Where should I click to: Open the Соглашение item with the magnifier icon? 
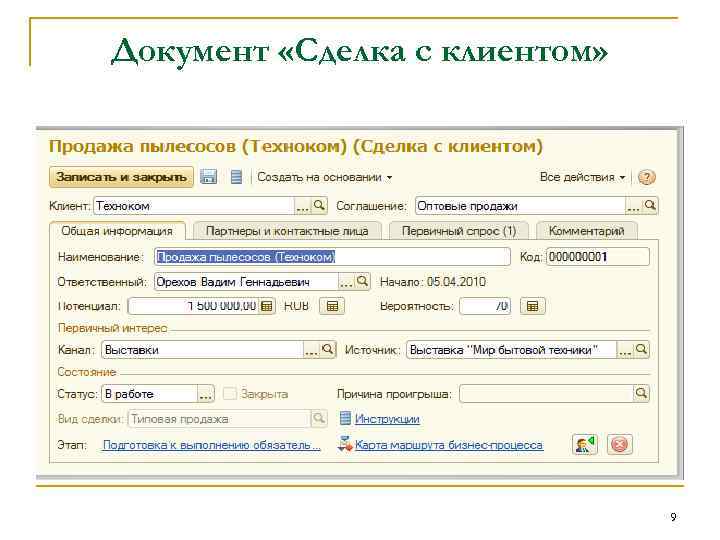[650, 206]
